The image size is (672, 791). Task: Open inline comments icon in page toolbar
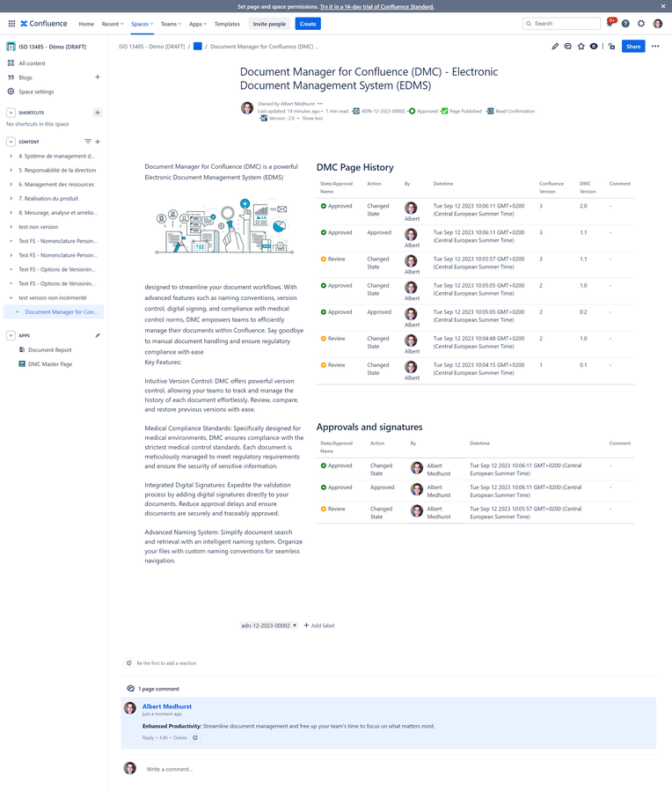(567, 47)
